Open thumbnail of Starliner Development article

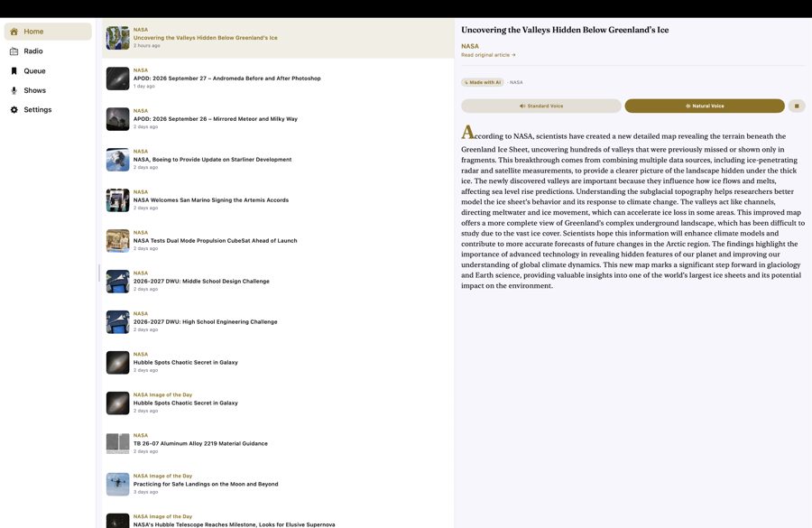point(117,160)
